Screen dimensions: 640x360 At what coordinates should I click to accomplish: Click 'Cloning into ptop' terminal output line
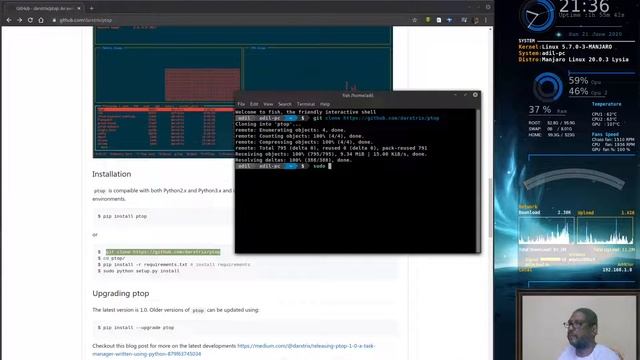click(268, 124)
